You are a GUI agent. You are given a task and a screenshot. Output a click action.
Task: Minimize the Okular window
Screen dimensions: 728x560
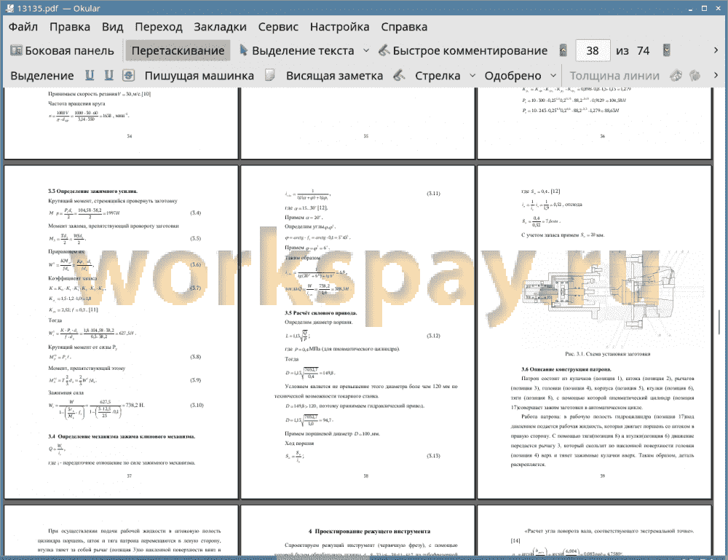[x=690, y=8]
